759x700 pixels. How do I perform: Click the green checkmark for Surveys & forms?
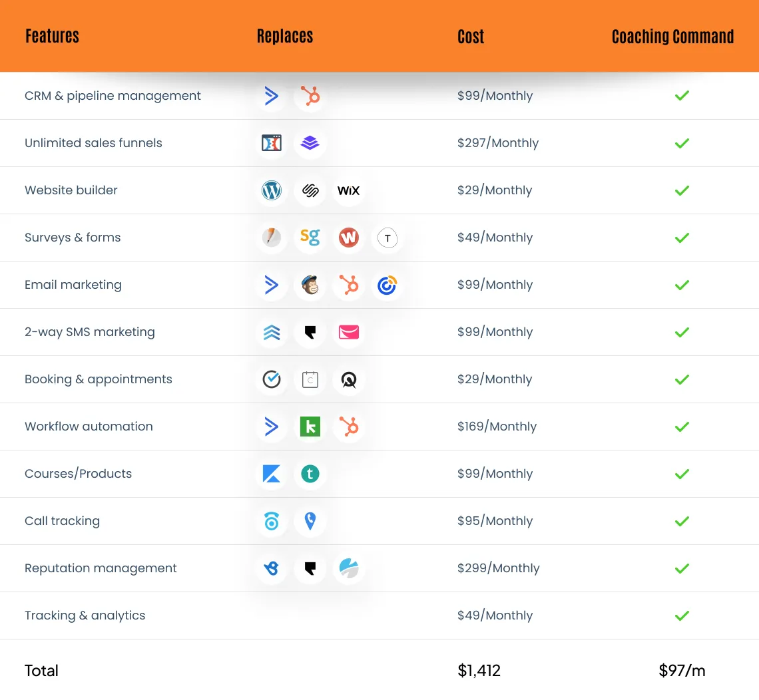[x=682, y=238]
